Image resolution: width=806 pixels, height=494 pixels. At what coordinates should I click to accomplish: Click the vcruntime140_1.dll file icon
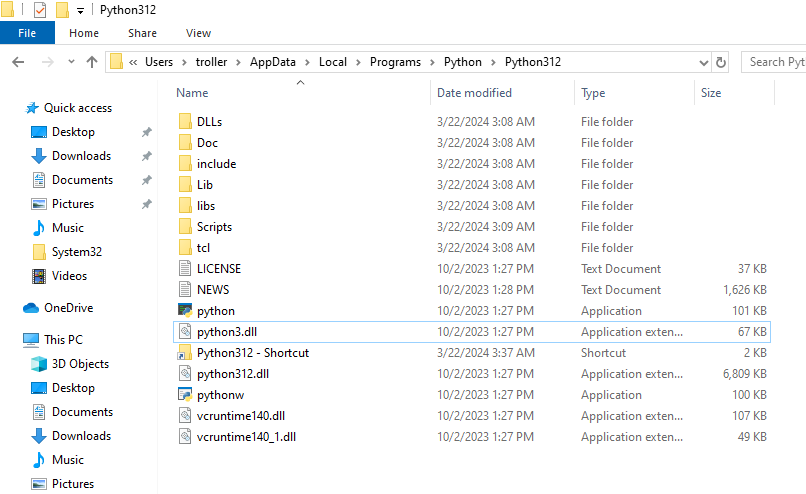(184, 437)
